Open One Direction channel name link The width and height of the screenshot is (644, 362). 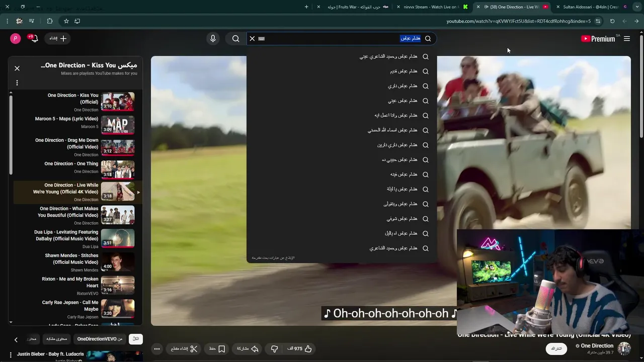(597, 346)
